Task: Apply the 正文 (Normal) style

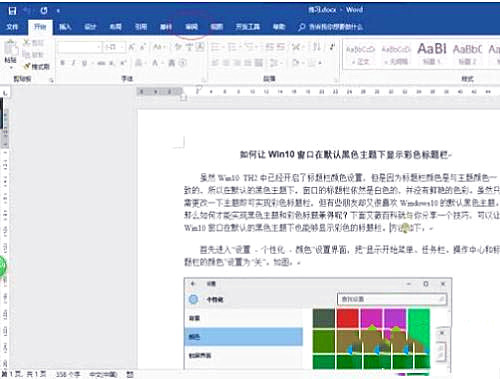Action: [361, 55]
